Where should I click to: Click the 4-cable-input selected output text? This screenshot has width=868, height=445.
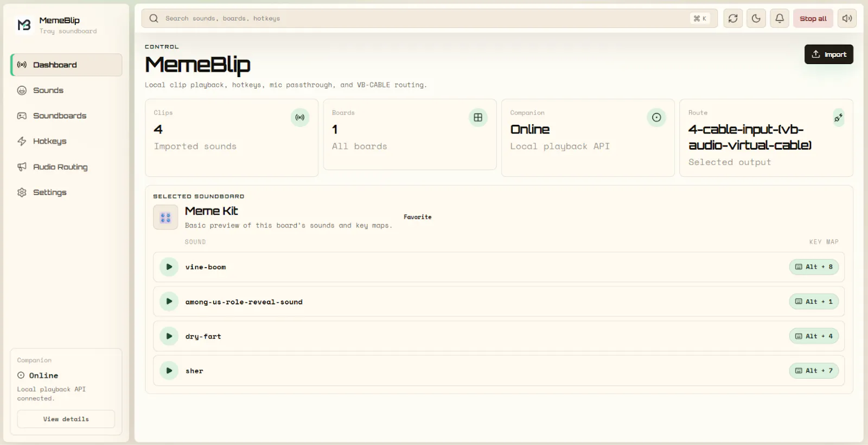click(750, 137)
